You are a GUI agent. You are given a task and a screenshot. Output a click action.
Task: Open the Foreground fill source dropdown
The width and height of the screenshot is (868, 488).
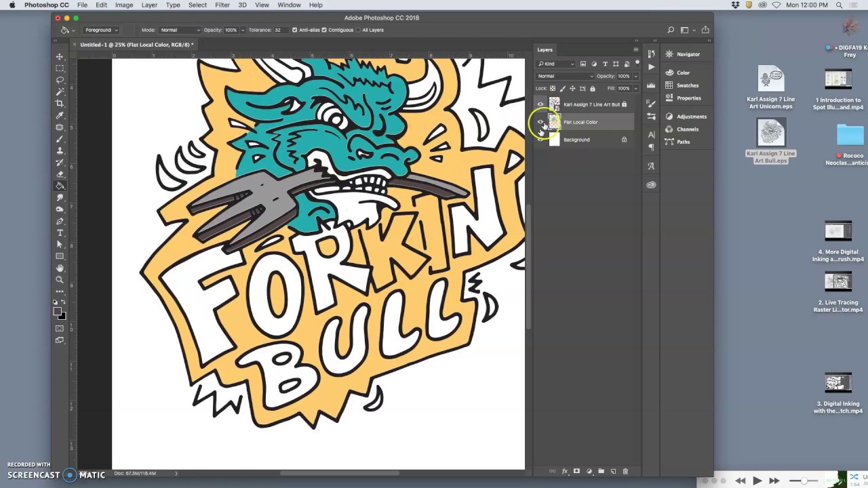[101, 30]
